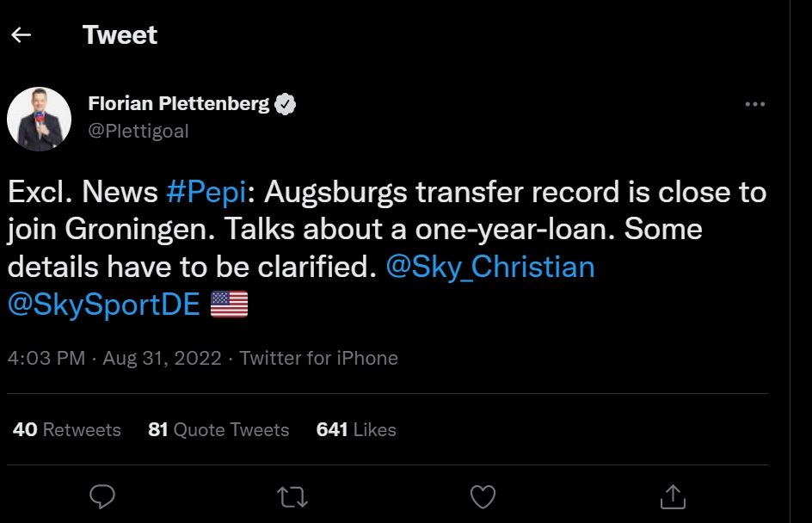The image size is (812, 523).
Task: Open the reply composer for this tweet
Action: click(x=103, y=497)
